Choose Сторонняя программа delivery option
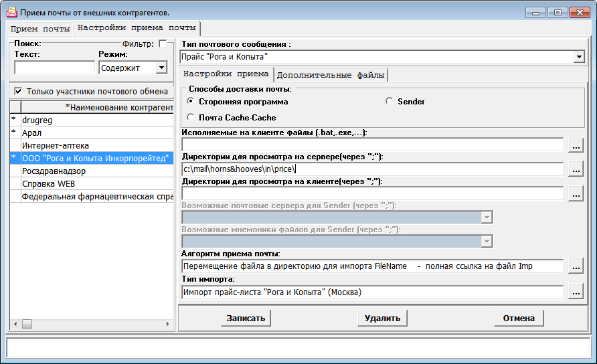 tap(191, 102)
